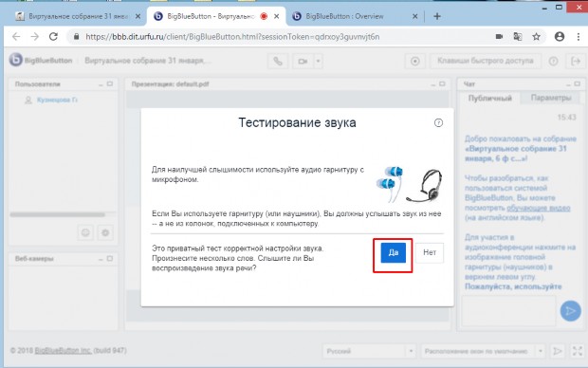Click the record session icon
This screenshot has height=368, width=588.
pyautogui.click(x=414, y=61)
